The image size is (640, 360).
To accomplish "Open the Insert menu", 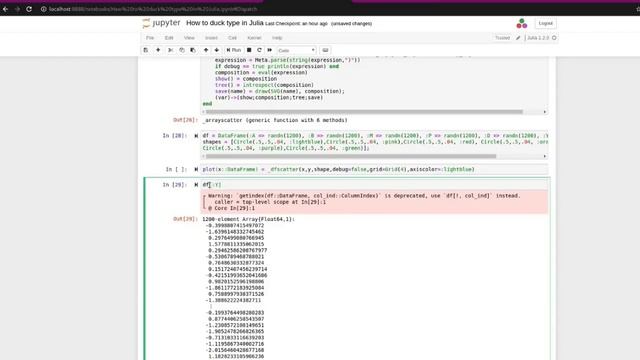I will click(211, 38).
